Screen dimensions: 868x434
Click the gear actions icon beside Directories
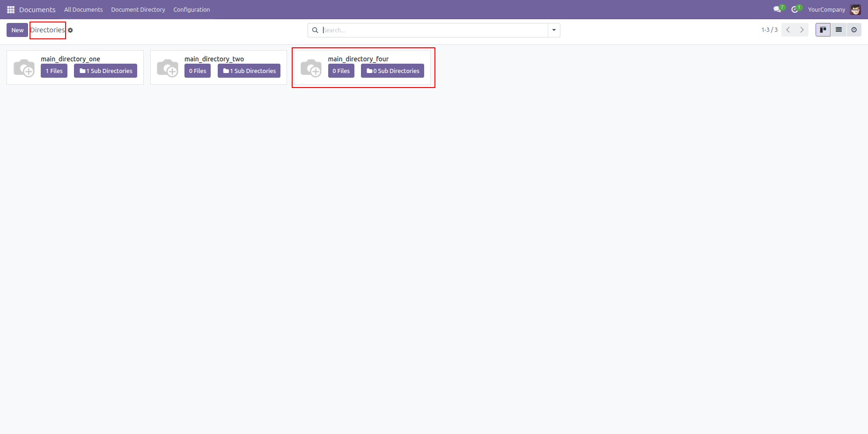[x=70, y=30]
